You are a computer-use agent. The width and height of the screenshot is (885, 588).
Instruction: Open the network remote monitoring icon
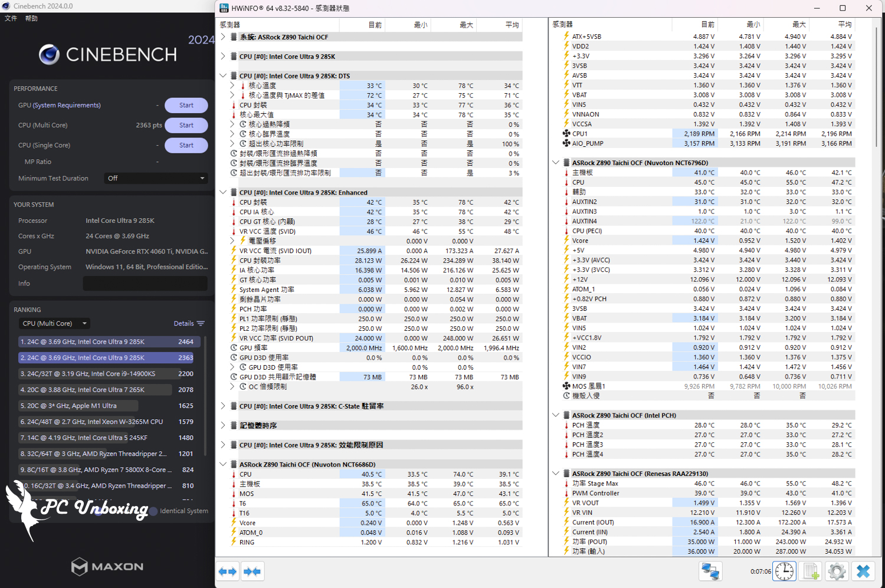coord(710,571)
